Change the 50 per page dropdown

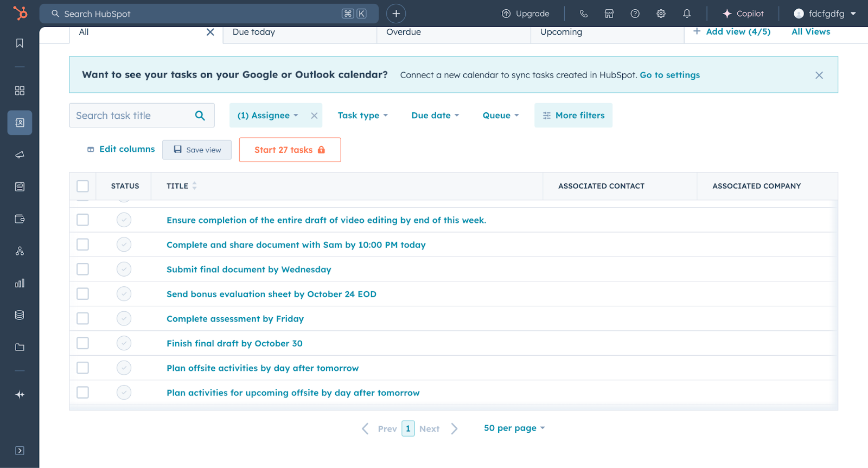click(514, 428)
